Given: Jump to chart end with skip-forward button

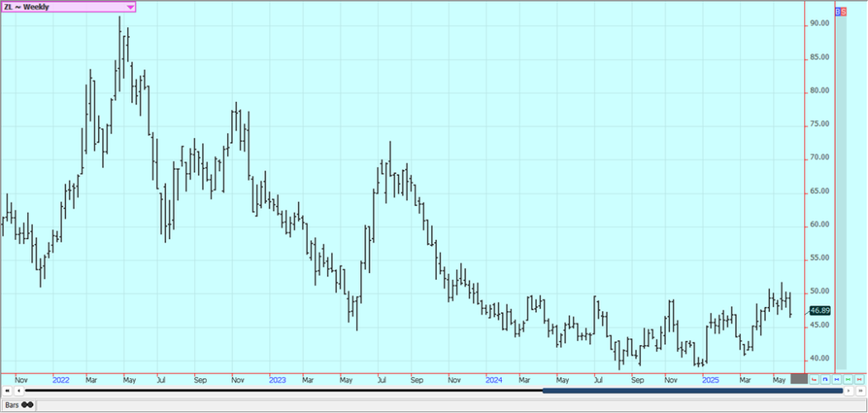Looking at the screenshot, I should point(860,390).
